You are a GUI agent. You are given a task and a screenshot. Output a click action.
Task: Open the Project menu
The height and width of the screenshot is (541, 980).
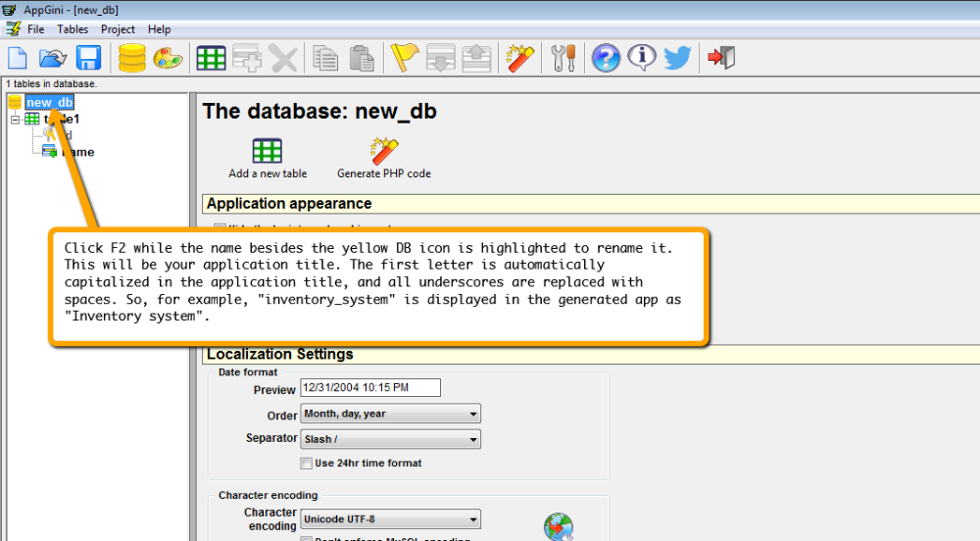tap(118, 29)
